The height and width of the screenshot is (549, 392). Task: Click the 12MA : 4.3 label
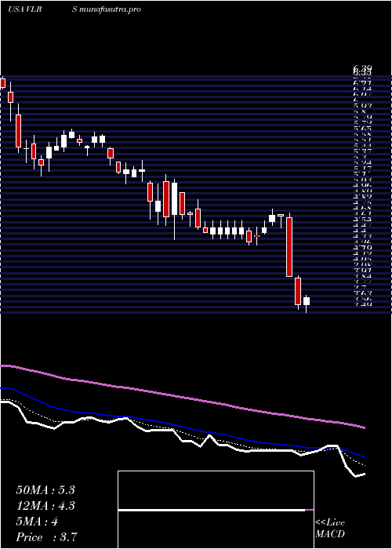point(45,506)
